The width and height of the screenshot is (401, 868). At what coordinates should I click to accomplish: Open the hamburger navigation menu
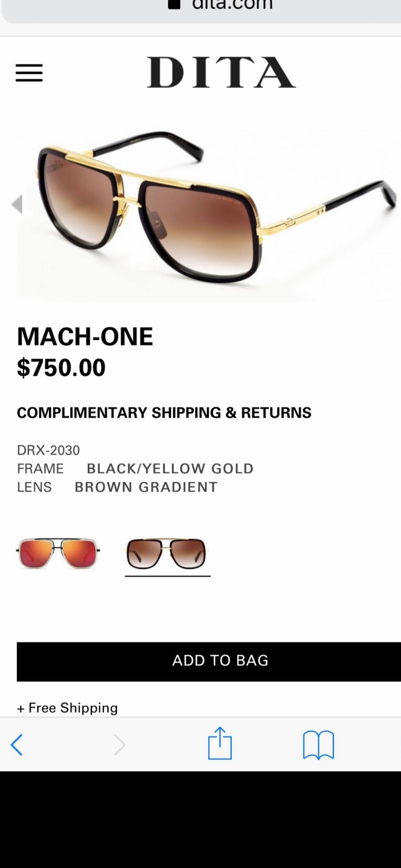coord(29,73)
